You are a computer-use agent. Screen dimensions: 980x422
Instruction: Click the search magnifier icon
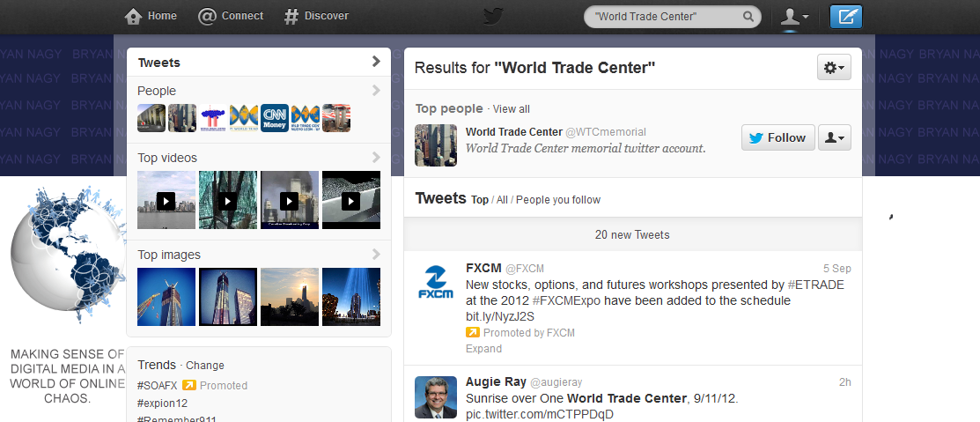(x=748, y=17)
